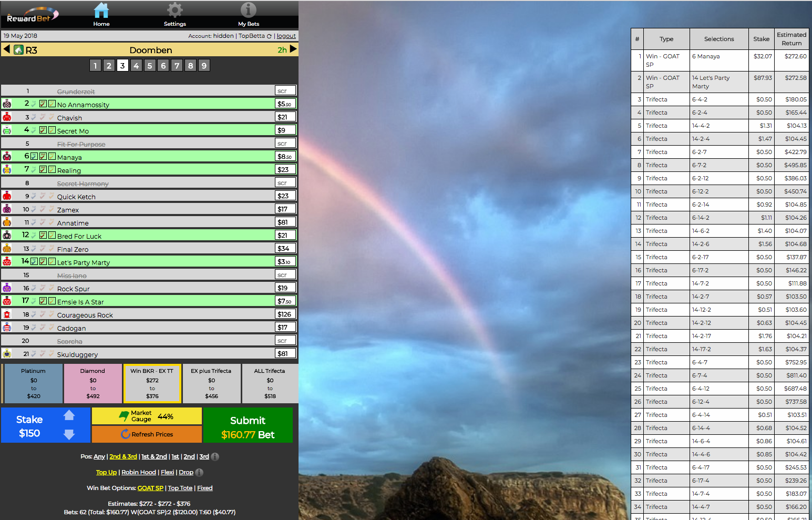Click the jockey silks of Manaya
Viewport: 812px width, 520px height.
(7, 156)
